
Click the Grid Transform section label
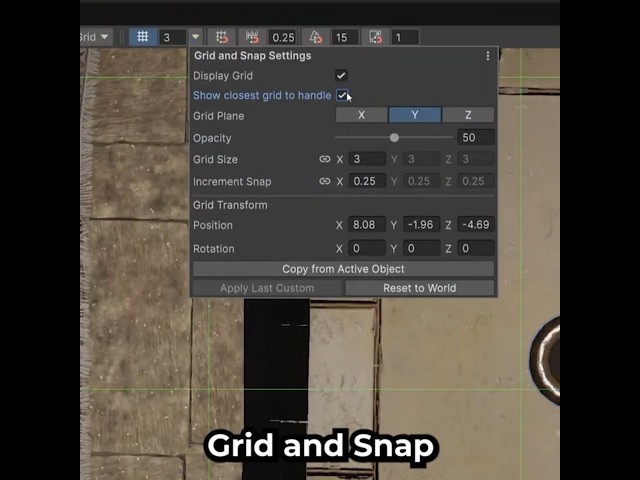(x=230, y=205)
